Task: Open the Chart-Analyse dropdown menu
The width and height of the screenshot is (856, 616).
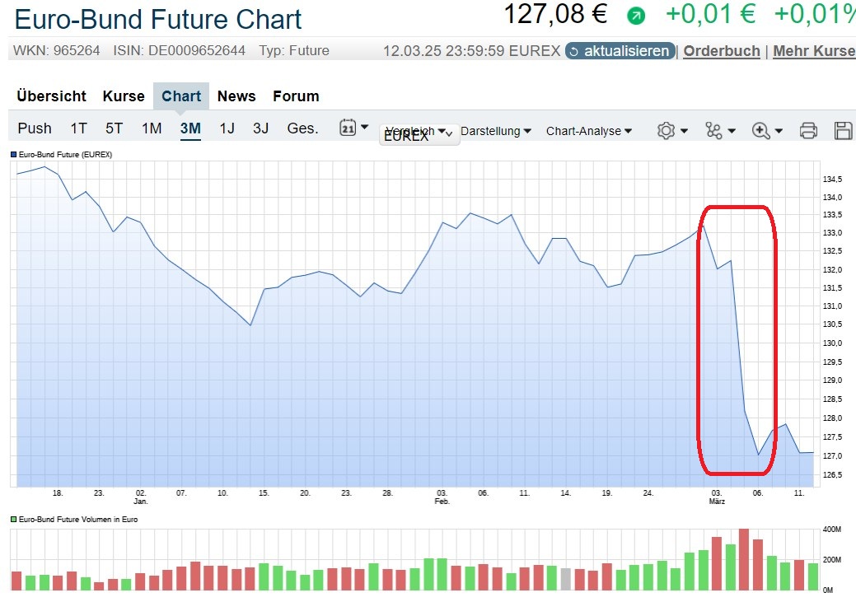Action: tap(589, 131)
